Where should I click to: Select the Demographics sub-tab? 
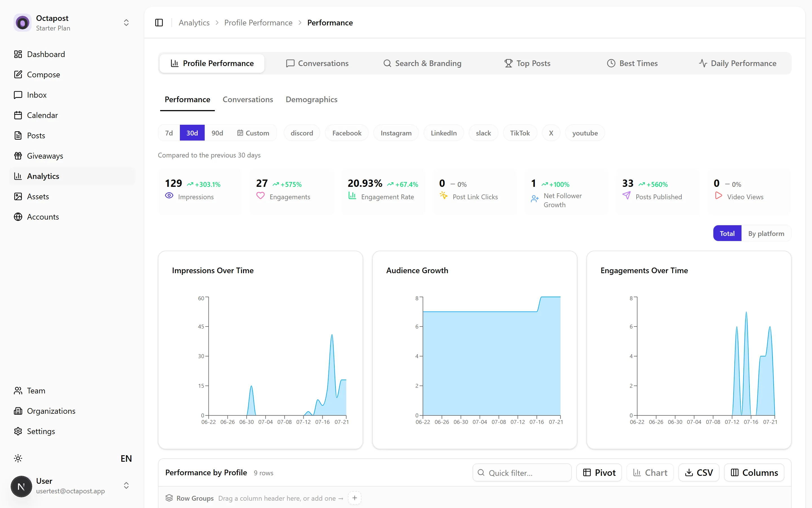click(x=311, y=99)
